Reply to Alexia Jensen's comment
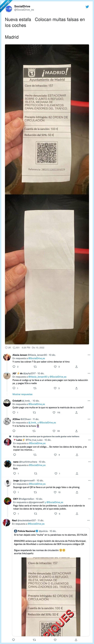Viewport: 94px width, 644px height. [14, 367]
